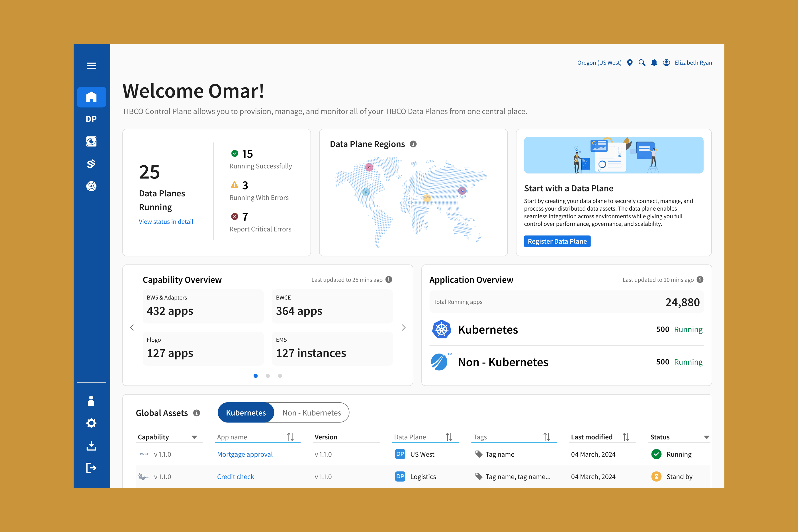Image resolution: width=798 pixels, height=532 pixels.
Task: Switch Global Assets to Non - Kubernetes
Action: 311,413
